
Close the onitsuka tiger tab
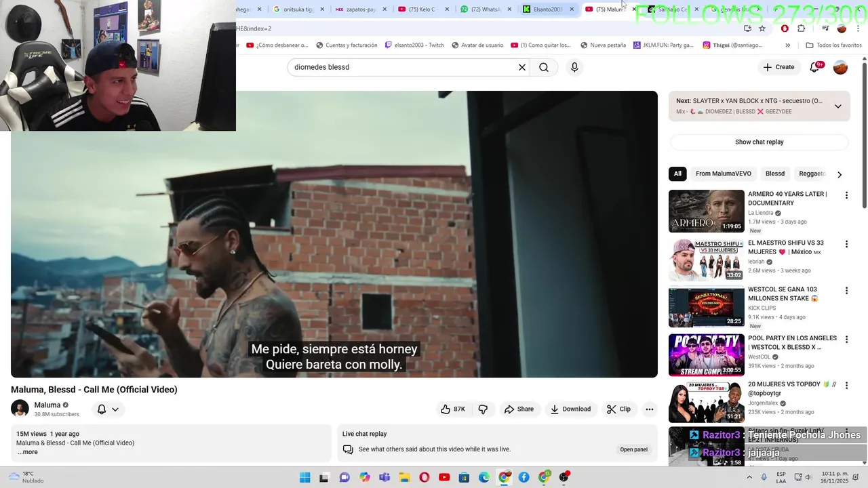[x=322, y=9]
